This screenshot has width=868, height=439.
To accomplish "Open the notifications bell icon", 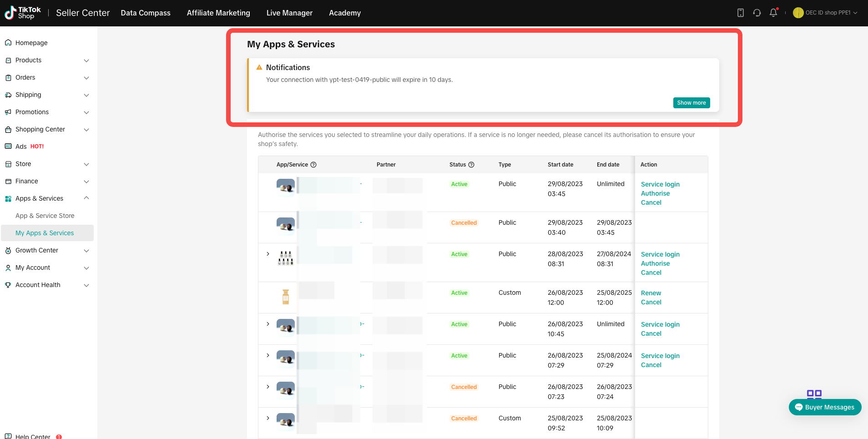I will click(773, 13).
